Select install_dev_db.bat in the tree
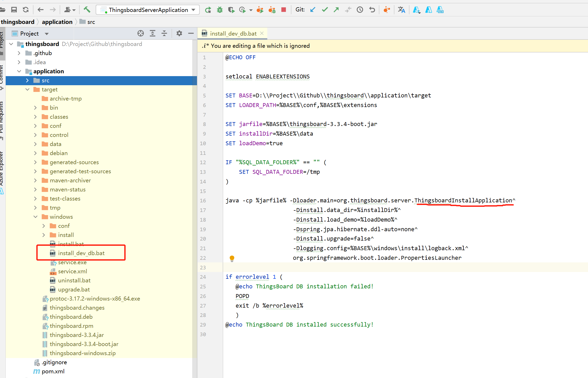 [x=81, y=253]
